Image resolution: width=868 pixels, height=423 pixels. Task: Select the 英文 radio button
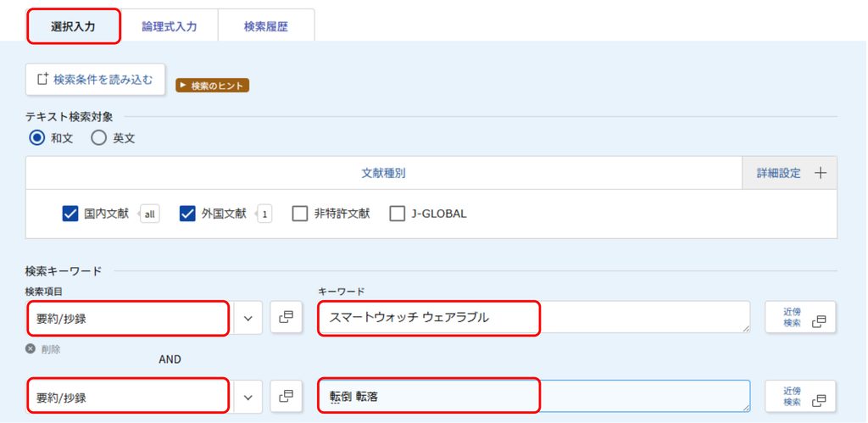(x=98, y=138)
